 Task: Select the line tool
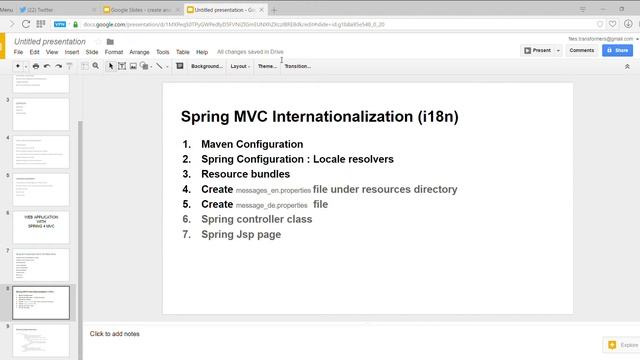[x=159, y=66]
